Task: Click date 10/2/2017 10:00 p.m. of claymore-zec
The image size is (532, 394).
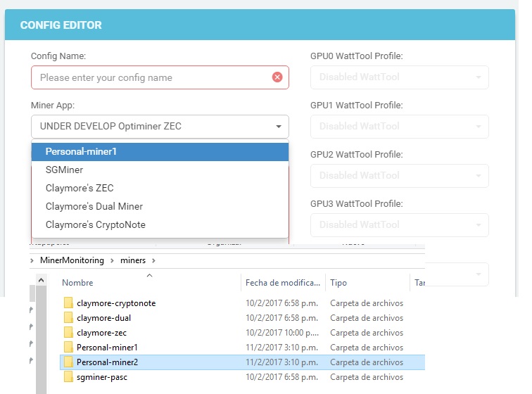Action: point(282,333)
